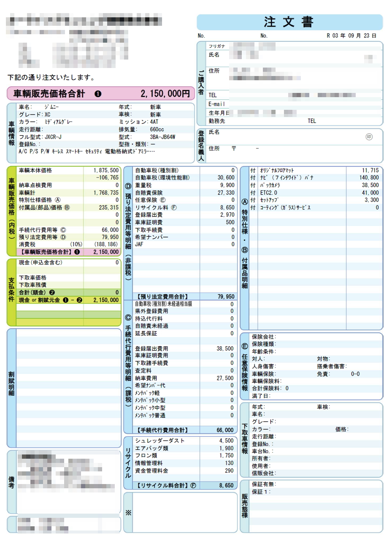Viewport: 392px width, 536px height.
Task: Click the 勤務先 field
Action: [295, 121]
